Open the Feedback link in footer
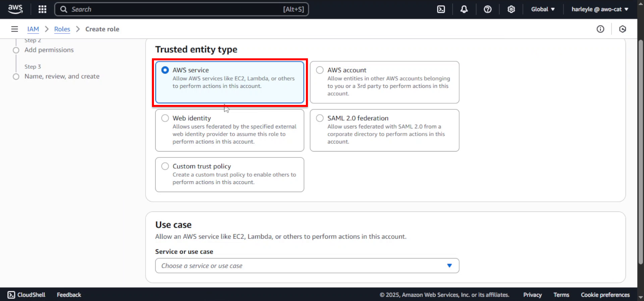The image size is (644, 301). [69, 295]
